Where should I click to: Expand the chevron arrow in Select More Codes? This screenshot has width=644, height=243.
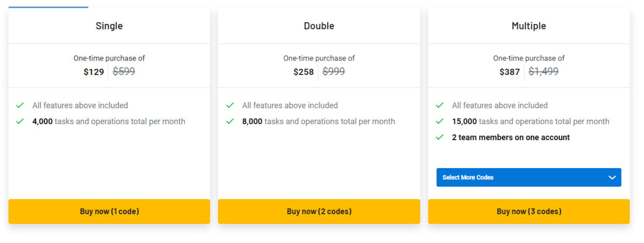[x=612, y=177]
